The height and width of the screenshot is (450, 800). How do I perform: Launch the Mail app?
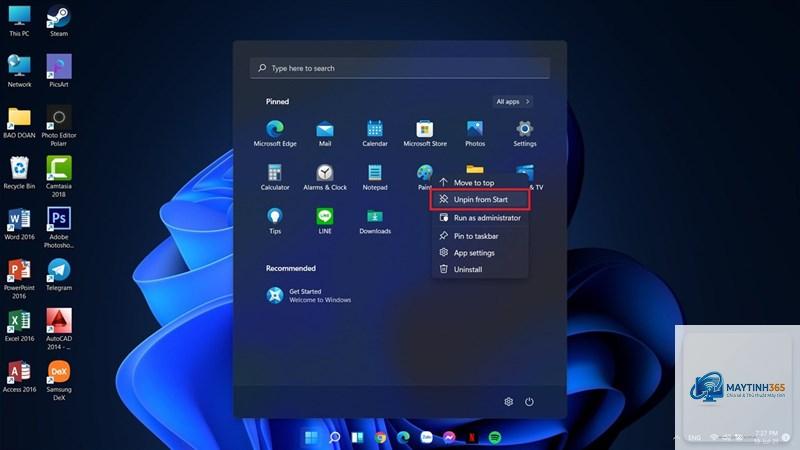(324, 133)
